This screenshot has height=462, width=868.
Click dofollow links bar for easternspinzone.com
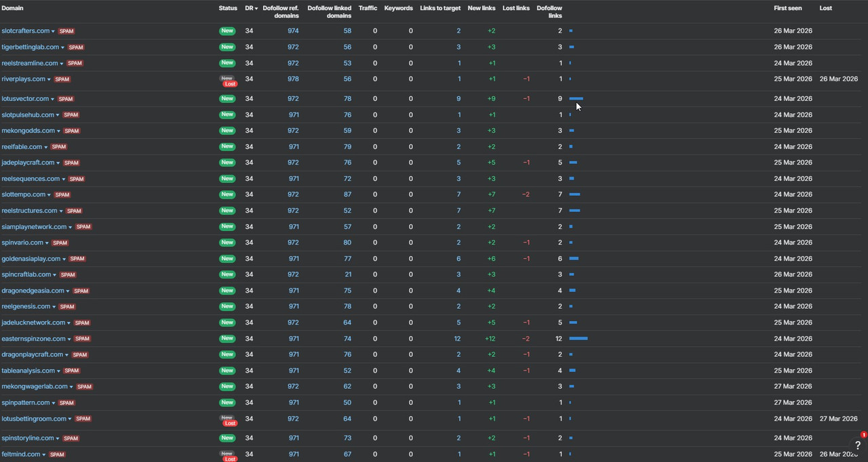point(578,339)
